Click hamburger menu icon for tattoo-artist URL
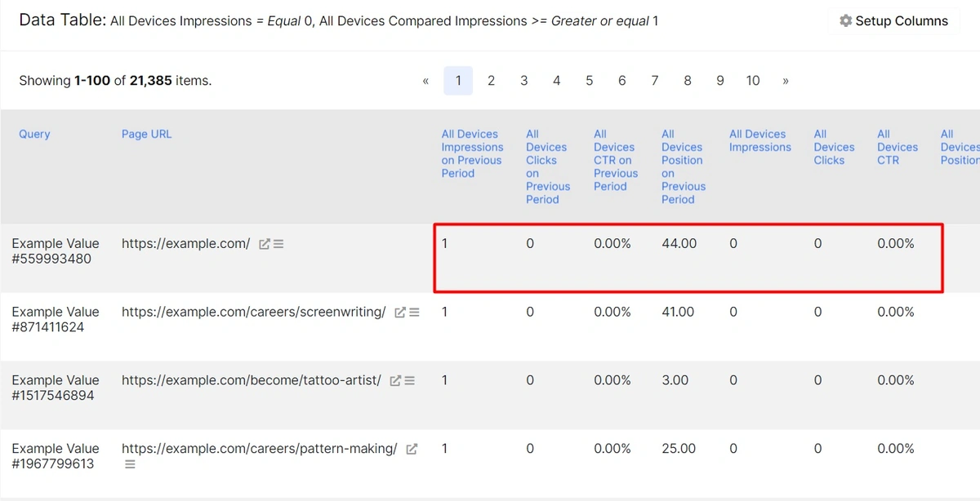This screenshot has height=501, width=980. [410, 381]
